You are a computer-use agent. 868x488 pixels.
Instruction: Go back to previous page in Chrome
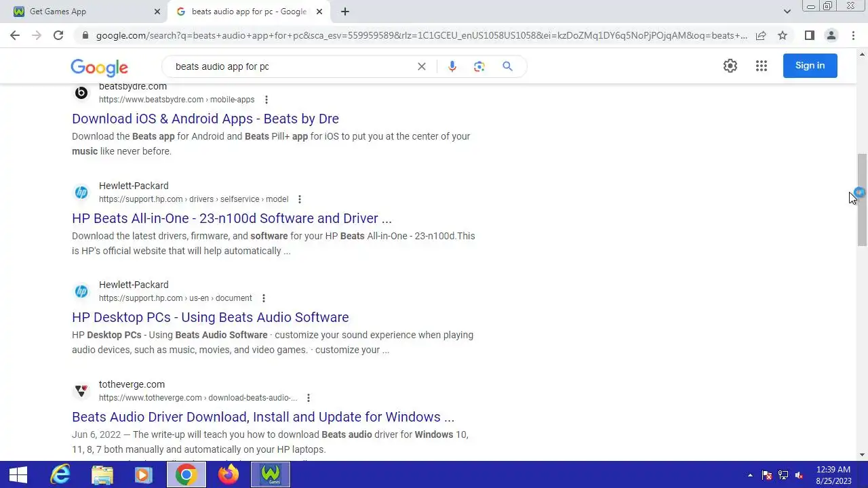click(x=15, y=35)
